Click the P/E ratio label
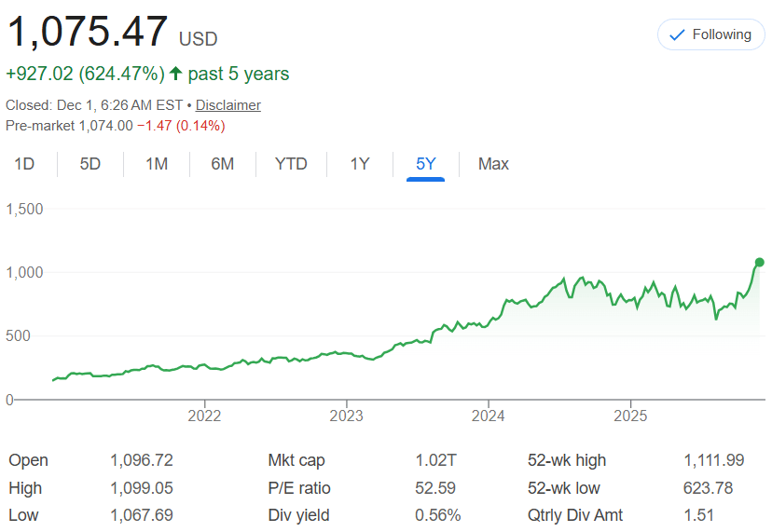This screenshot has height=532, width=772. 298,488
